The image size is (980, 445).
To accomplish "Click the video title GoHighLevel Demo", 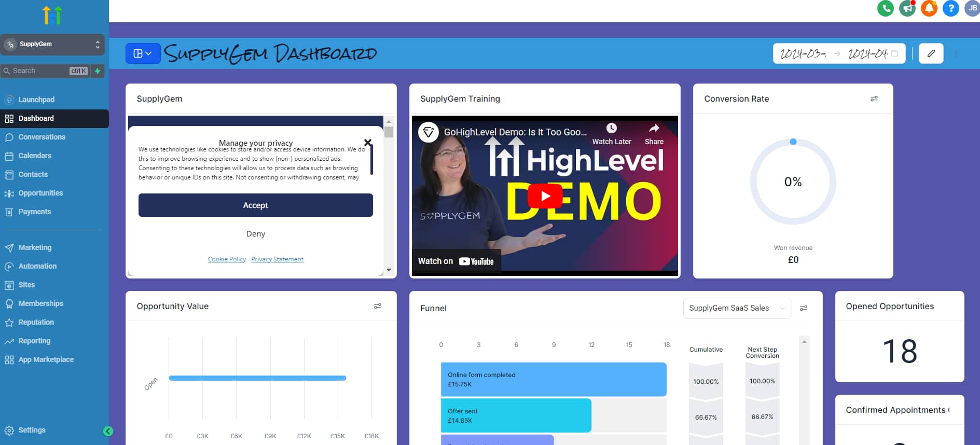I will pos(515,132).
